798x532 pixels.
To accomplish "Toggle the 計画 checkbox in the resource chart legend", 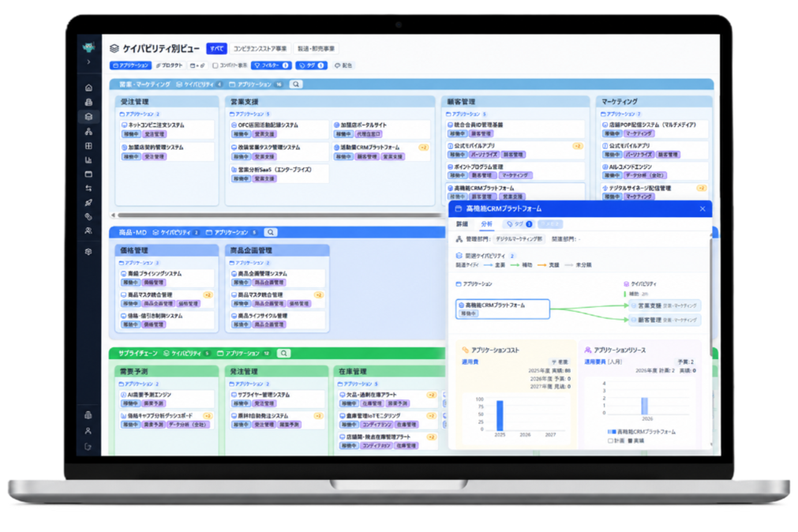I will tap(611, 441).
